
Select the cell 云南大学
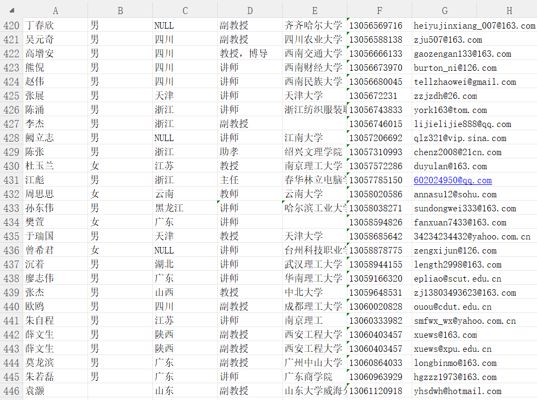point(304,194)
